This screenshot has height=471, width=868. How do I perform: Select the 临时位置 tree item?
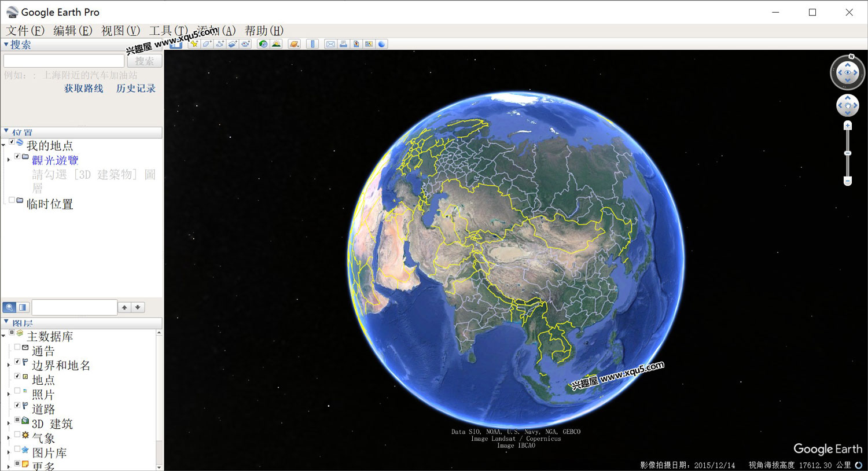50,204
